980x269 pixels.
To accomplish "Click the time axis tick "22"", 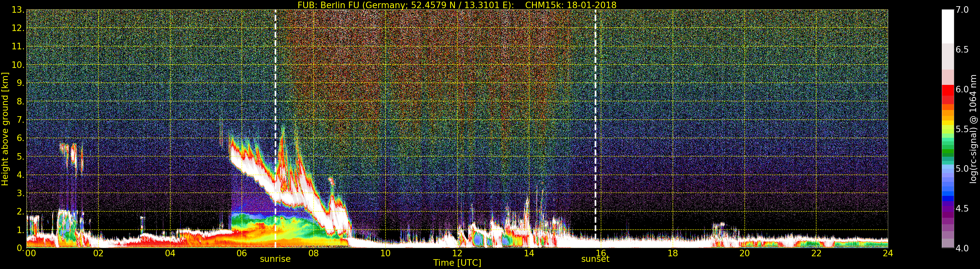I will pyautogui.click(x=816, y=253).
